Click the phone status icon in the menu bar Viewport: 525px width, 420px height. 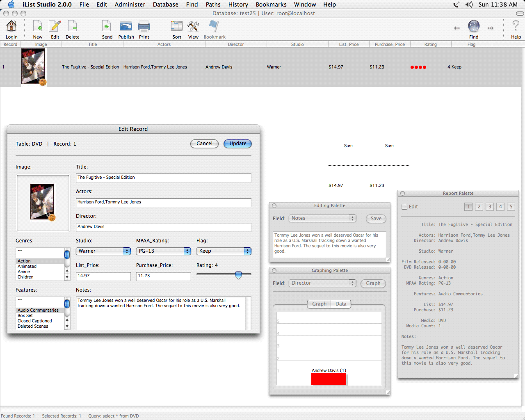point(456,5)
